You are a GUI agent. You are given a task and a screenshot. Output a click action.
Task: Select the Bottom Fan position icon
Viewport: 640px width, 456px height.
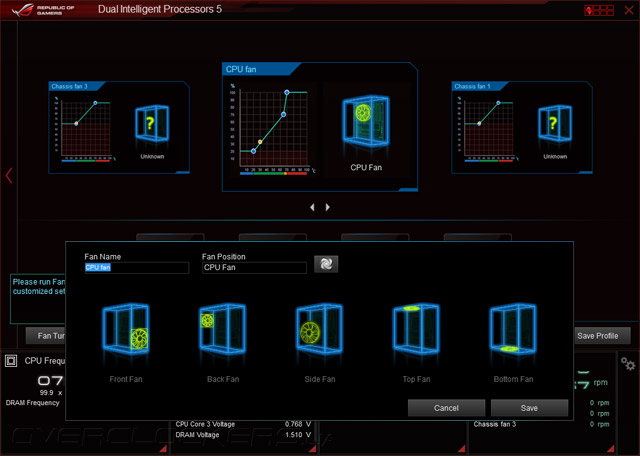click(x=513, y=329)
